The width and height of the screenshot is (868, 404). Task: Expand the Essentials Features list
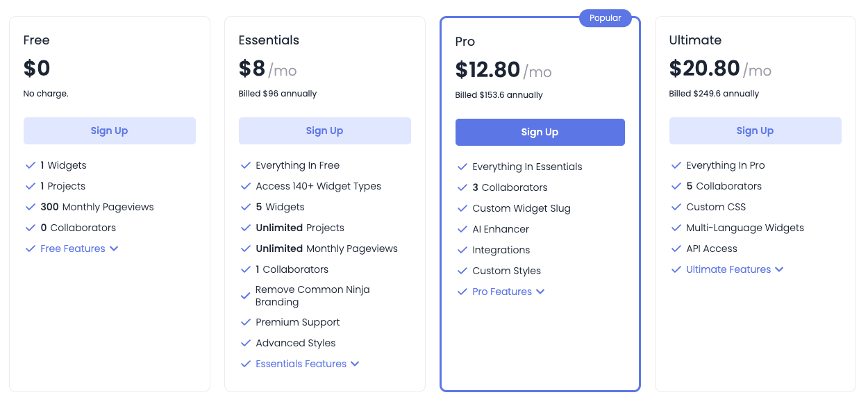coord(355,364)
